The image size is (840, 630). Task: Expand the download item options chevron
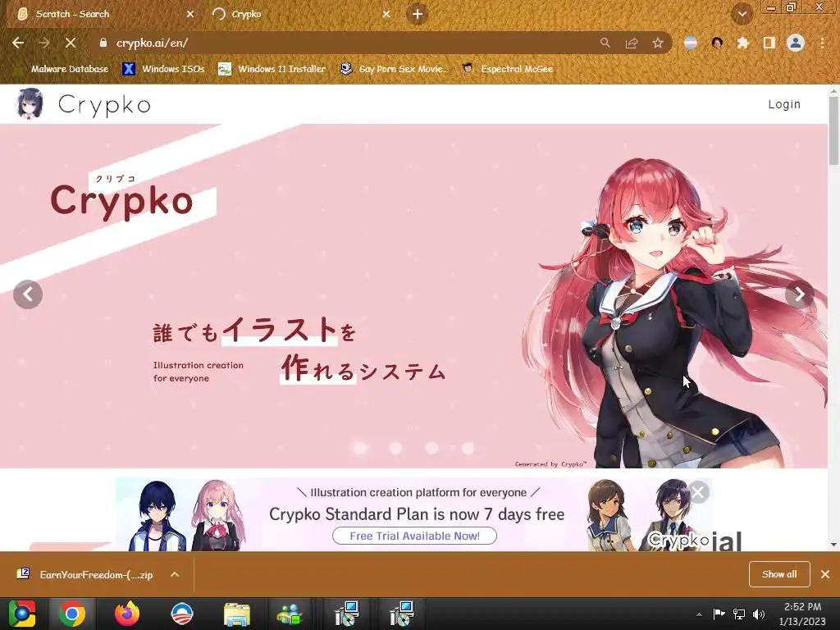175,574
